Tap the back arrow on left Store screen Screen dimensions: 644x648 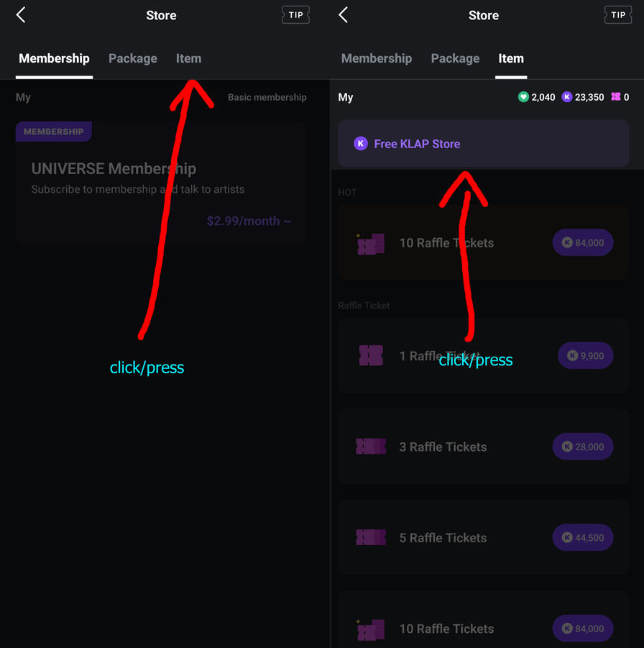[21, 15]
